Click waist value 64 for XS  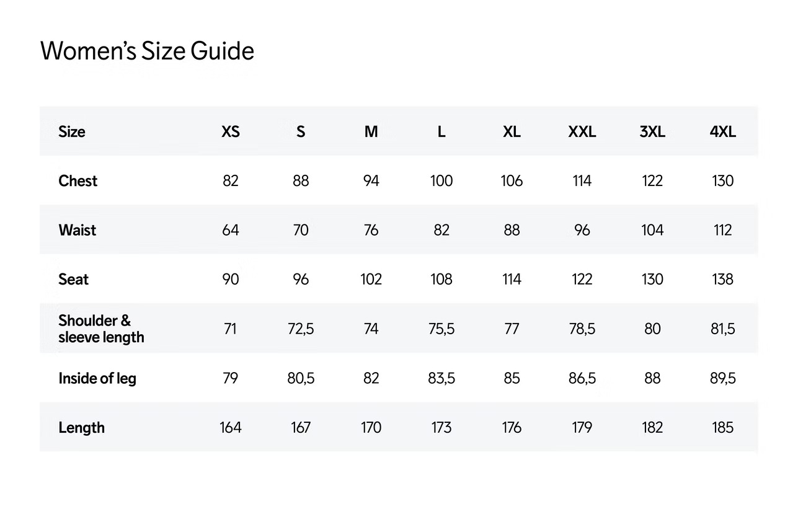pos(230,230)
